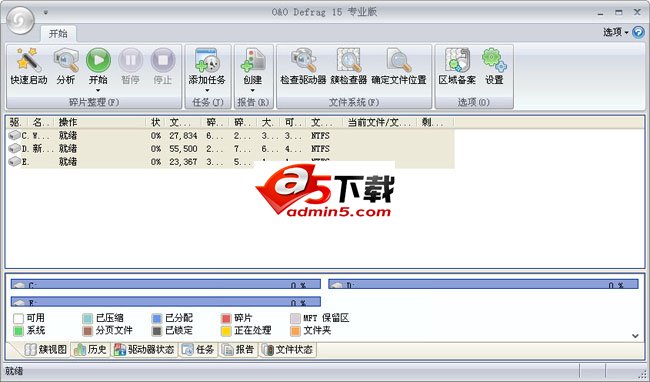Click the 创建 report creation icon
The height and width of the screenshot is (382, 650).
pyautogui.click(x=253, y=60)
